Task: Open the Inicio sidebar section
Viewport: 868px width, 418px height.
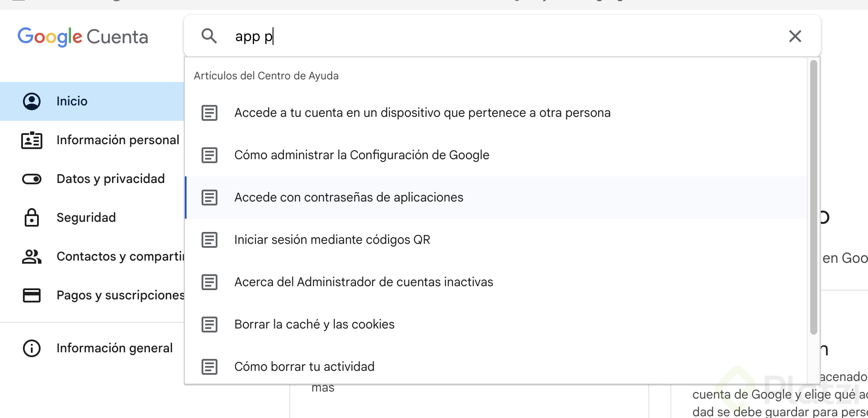Action: point(72,101)
